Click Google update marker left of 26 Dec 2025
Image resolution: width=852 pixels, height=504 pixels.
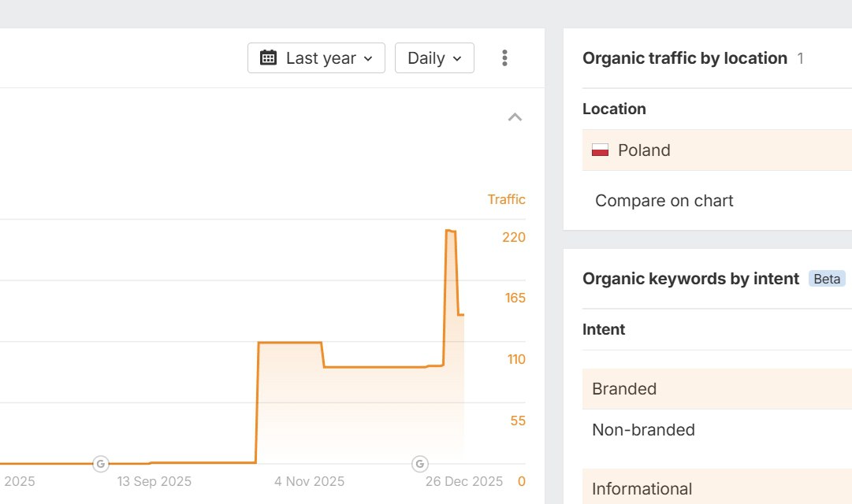tap(420, 463)
